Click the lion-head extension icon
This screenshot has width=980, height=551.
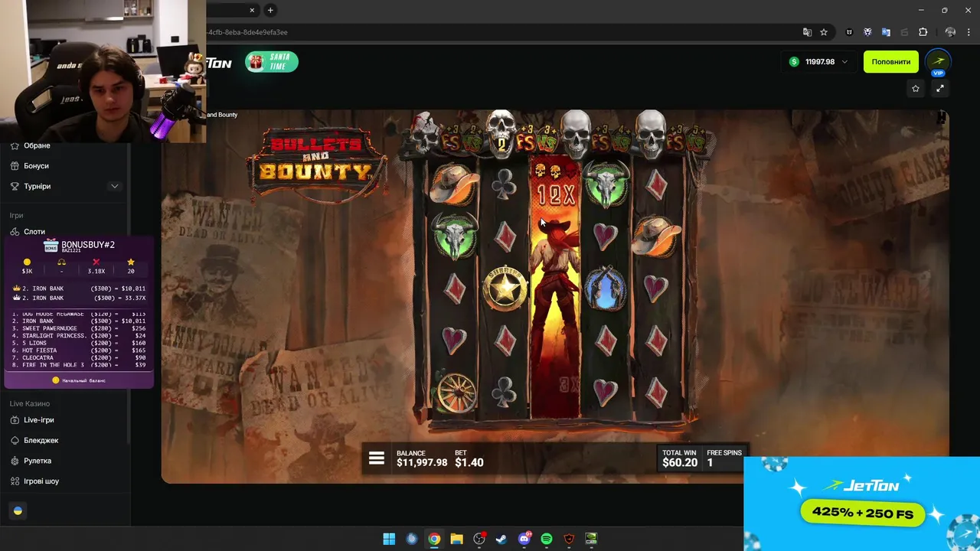[867, 32]
